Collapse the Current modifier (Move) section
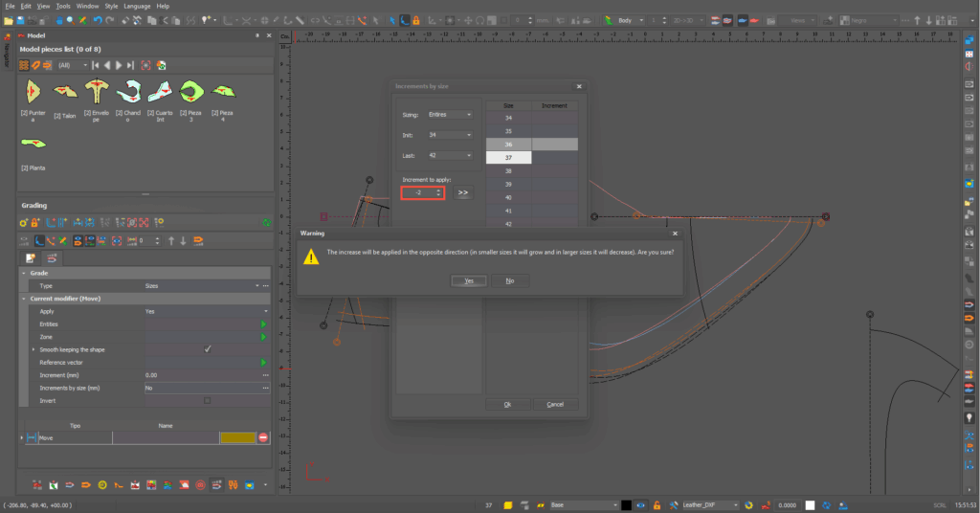 [x=24, y=299]
